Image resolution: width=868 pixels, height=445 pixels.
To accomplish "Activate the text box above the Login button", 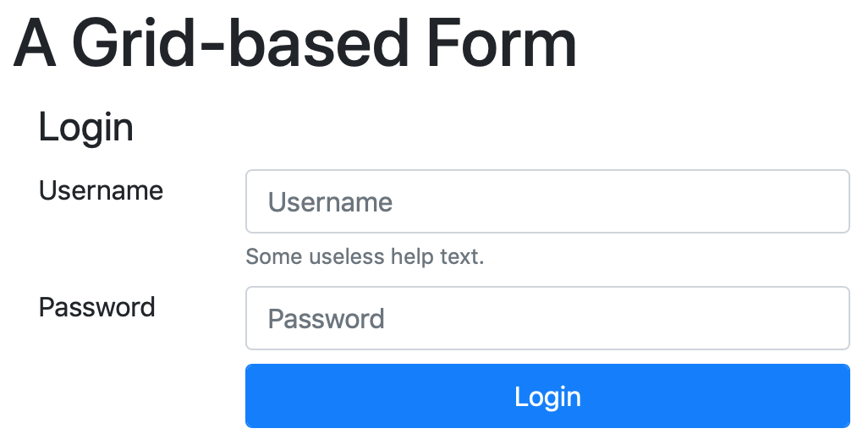I will pos(547,318).
